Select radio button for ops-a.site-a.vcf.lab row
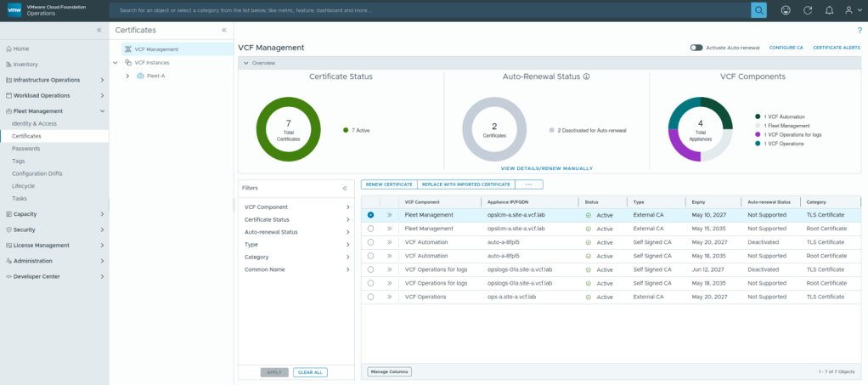 tap(370, 297)
